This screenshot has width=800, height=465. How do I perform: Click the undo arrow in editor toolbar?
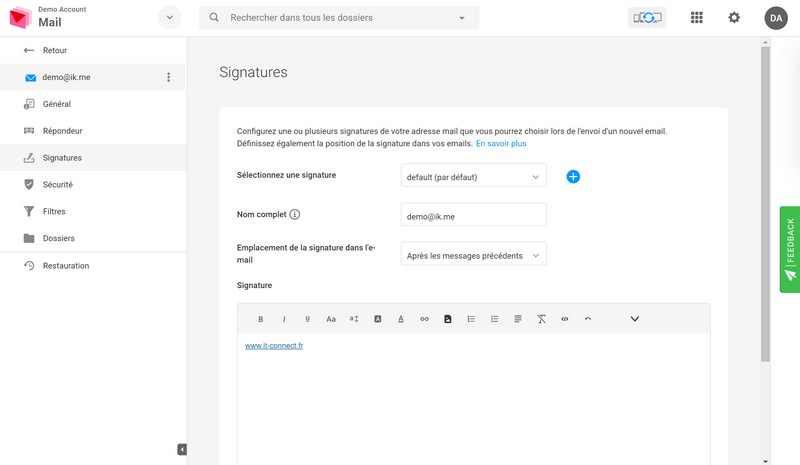point(588,319)
